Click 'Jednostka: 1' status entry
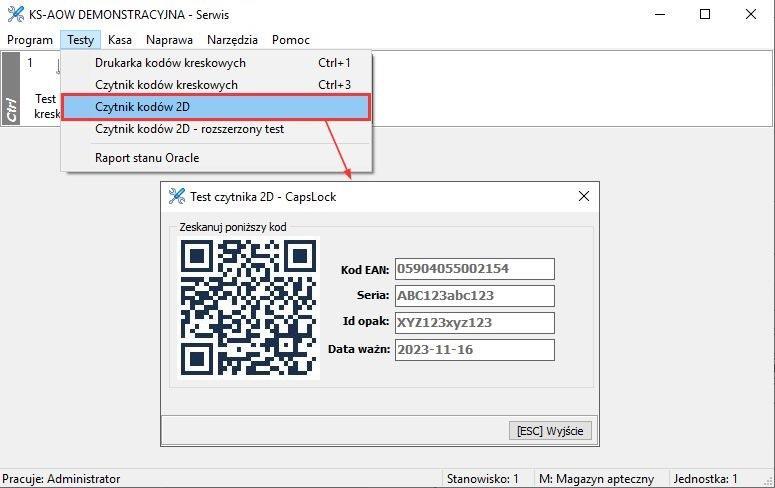Viewport: 775px width, 488px height. tap(705, 479)
